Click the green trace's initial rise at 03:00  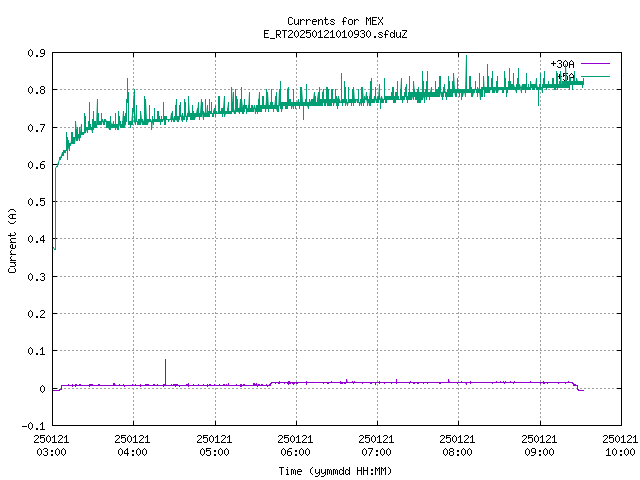pos(55,206)
